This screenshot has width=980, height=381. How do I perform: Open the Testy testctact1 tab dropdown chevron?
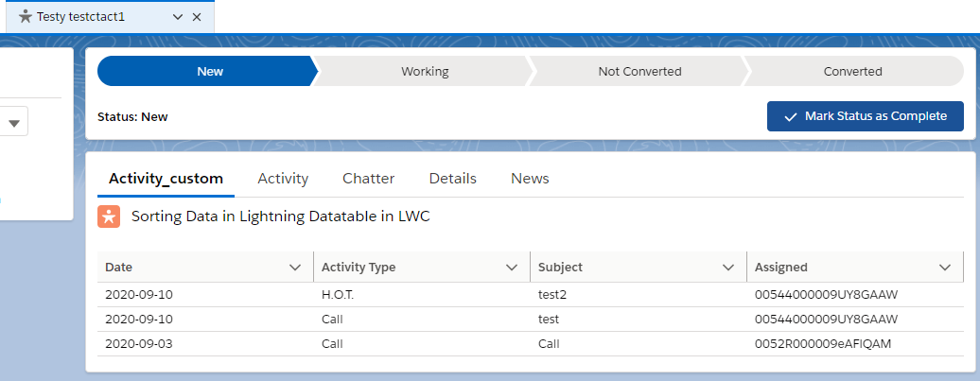(x=179, y=17)
